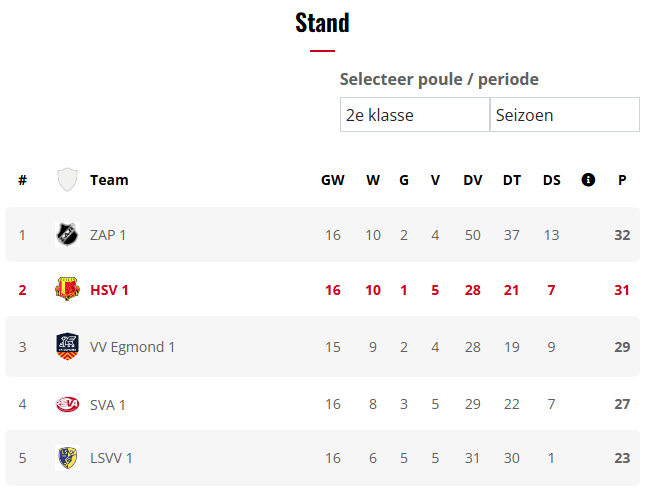Click the info icon in table header
The image size is (647, 490).
[588, 180]
